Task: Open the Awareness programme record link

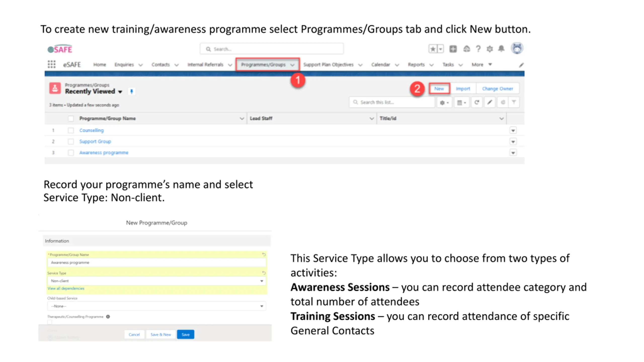Action: pos(104,153)
